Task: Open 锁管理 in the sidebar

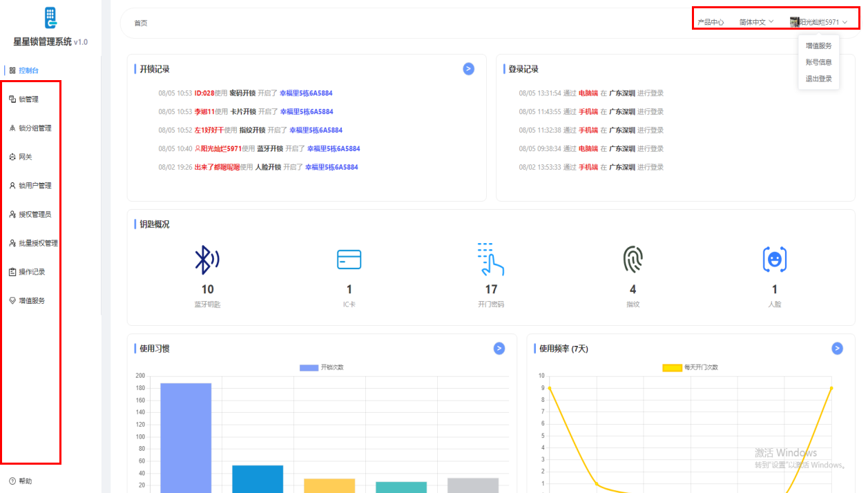Action: click(x=28, y=99)
